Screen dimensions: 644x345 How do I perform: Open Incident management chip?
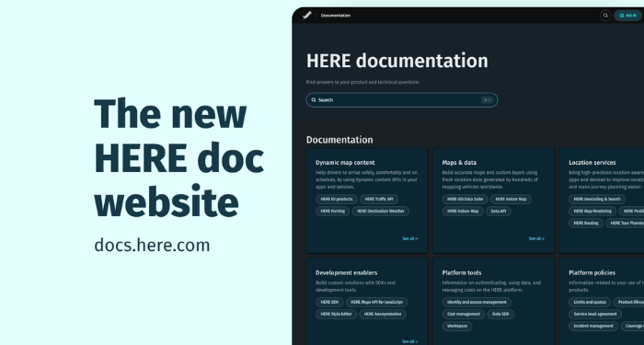(x=593, y=326)
